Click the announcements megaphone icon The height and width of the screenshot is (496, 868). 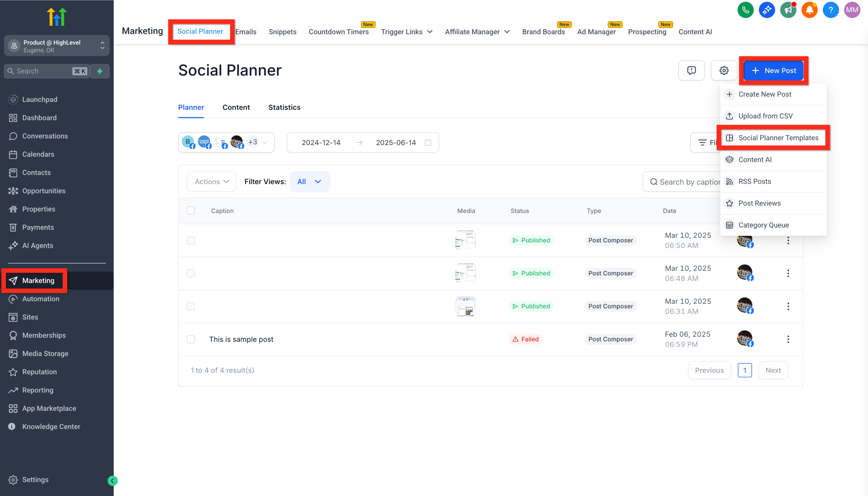788,10
